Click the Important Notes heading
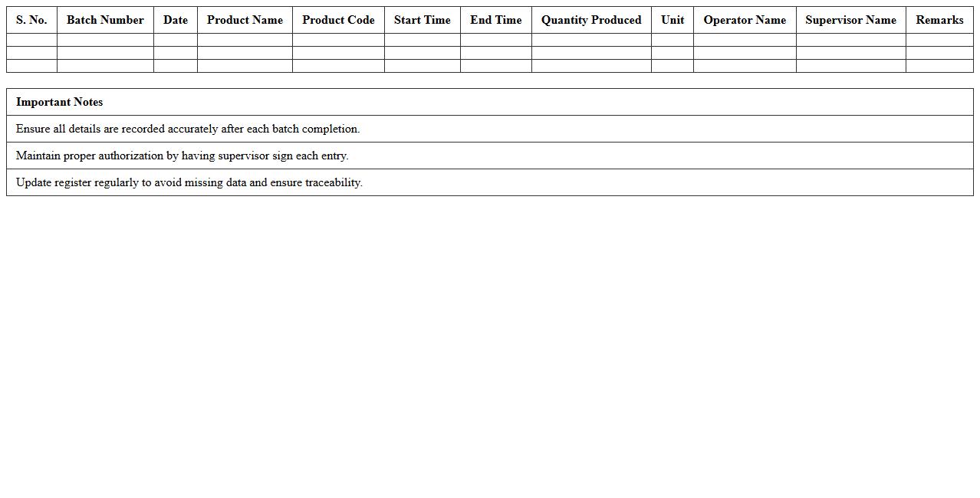 [60, 102]
